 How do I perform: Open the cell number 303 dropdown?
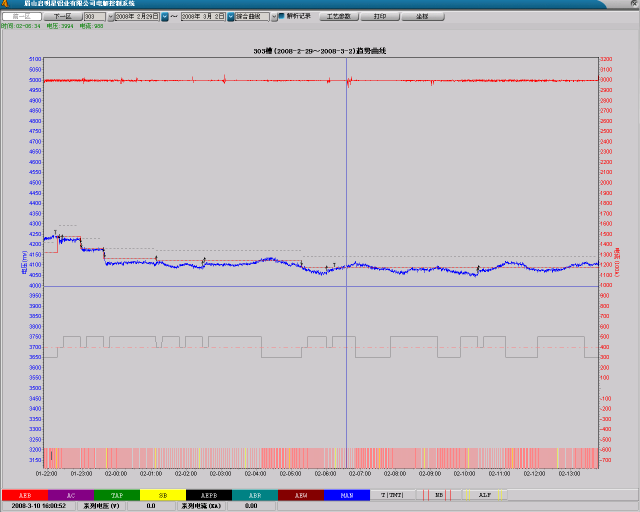point(109,17)
